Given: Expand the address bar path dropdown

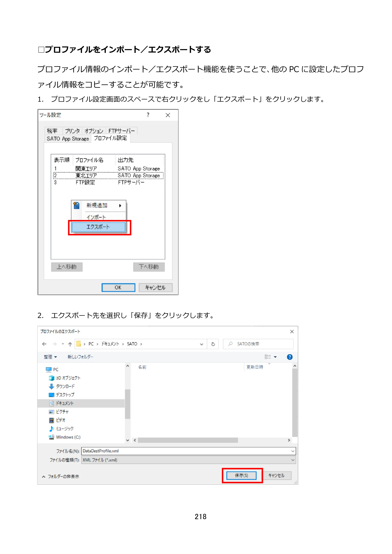Looking at the screenshot, I should [201, 344].
